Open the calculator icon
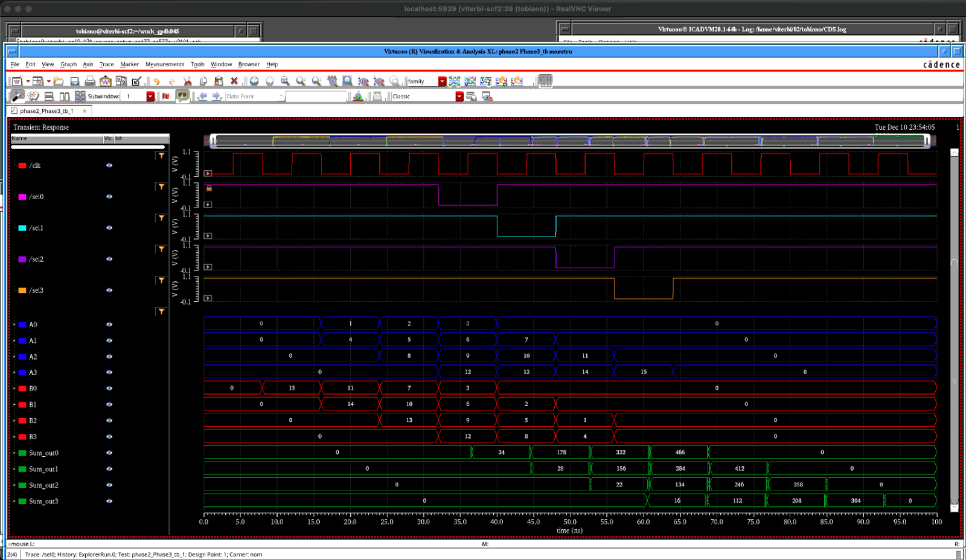Image resolution: width=966 pixels, height=560 pixels. click(x=377, y=96)
